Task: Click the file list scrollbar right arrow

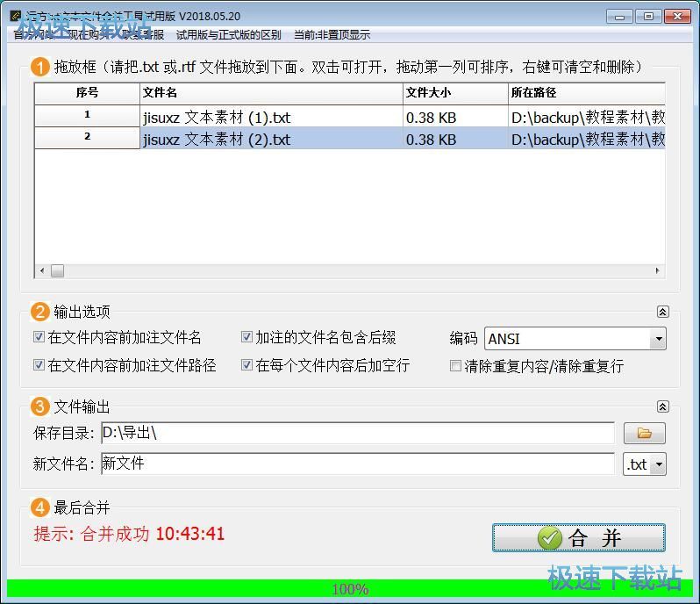Action: [657, 270]
